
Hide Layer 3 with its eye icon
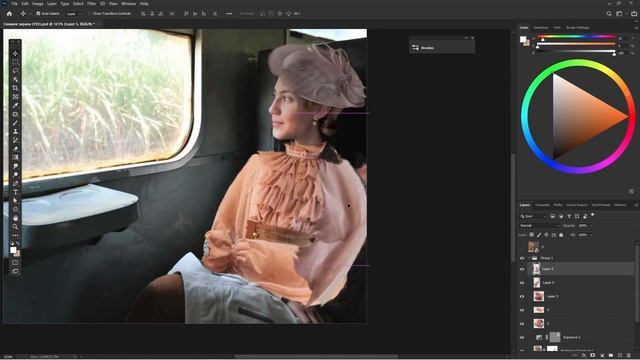coord(522,296)
